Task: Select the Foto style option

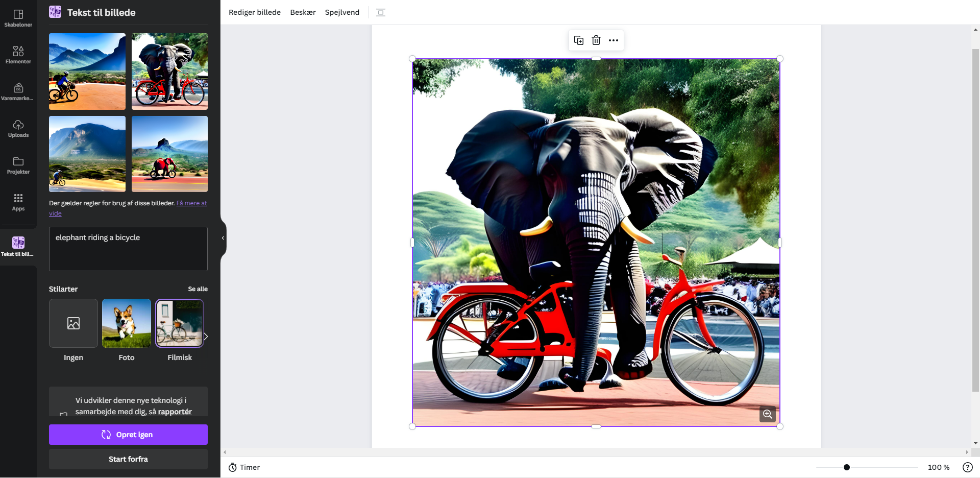Action: 127,323
